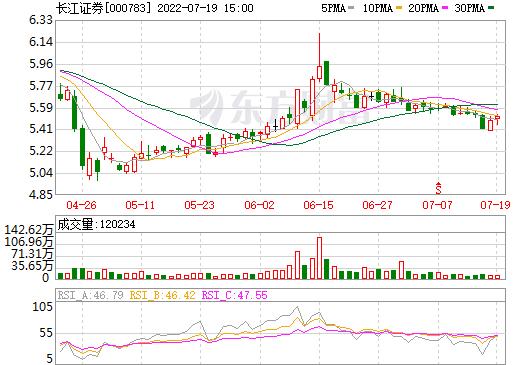Click the 07-07 date axis label
Screen dimensions: 520x365
coord(437,205)
